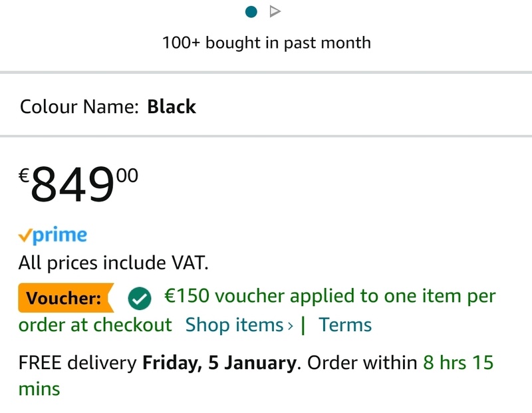532x413 pixels.
Task: Tap the video play triangle indicator
Action: [275, 11]
